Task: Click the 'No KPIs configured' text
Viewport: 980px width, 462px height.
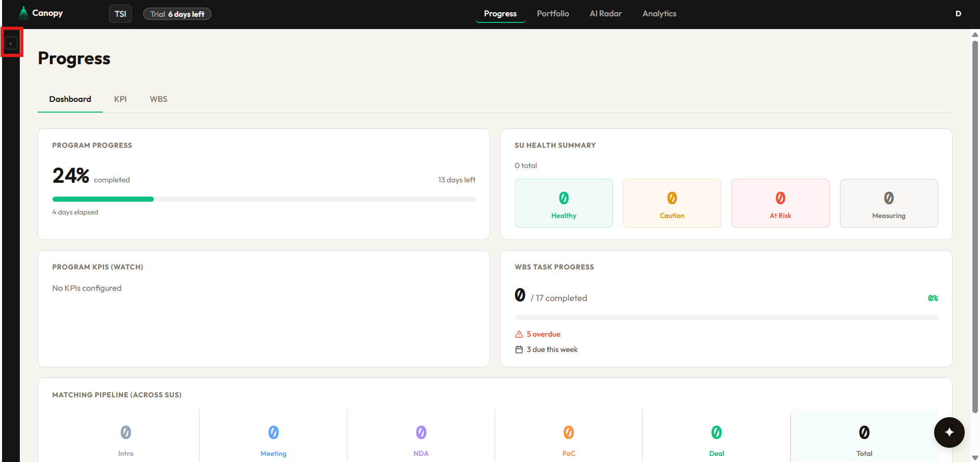Action: 87,288
